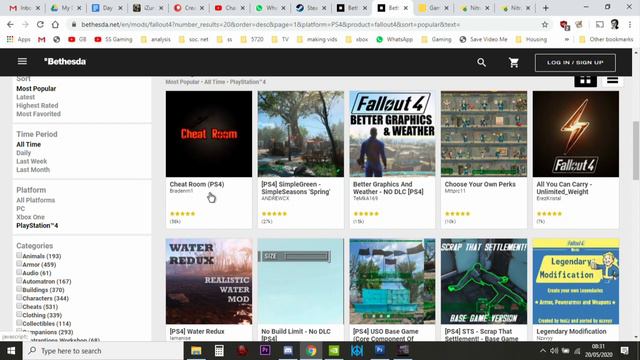Reload the current page
640x360 pixels.
coord(40,24)
